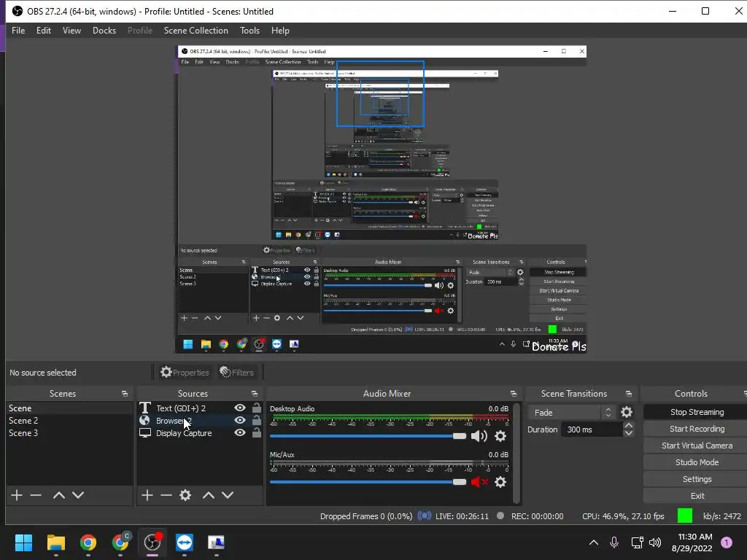Select Display Capture source row
This screenshot has width=747, height=560.
pyautogui.click(x=200, y=433)
